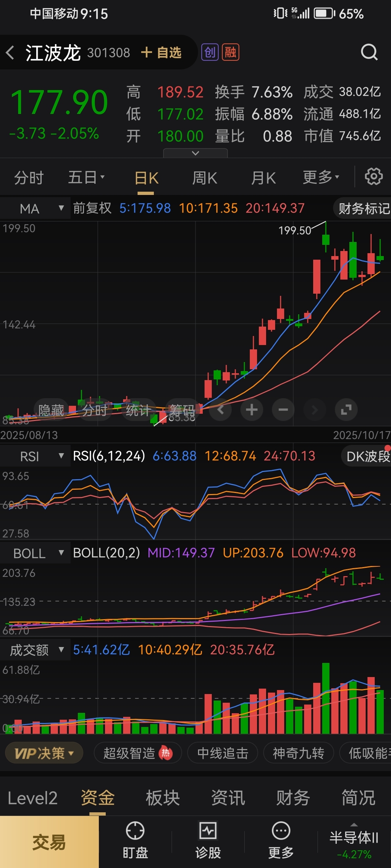Open chart settings gear icon

click(x=374, y=177)
